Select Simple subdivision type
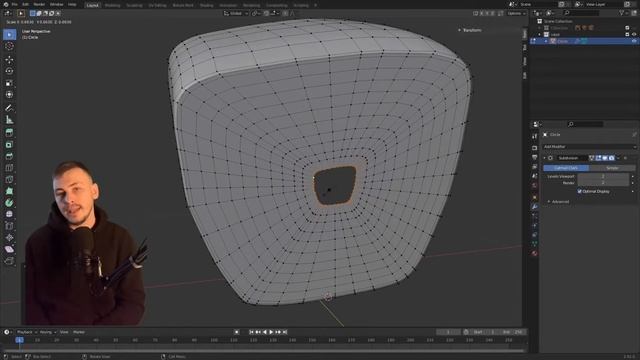This screenshot has width=640, height=360. click(x=612, y=168)
